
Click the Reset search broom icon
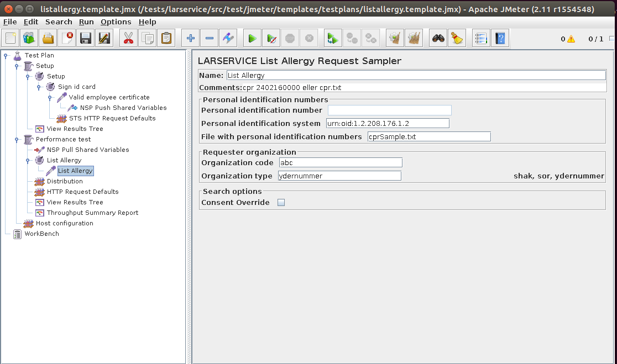tap(456, 39)
